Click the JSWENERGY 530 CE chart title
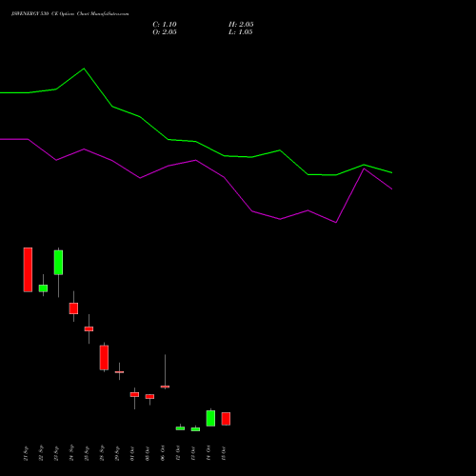The height and width of the screenshot is (476, 476). click(70, 14)
